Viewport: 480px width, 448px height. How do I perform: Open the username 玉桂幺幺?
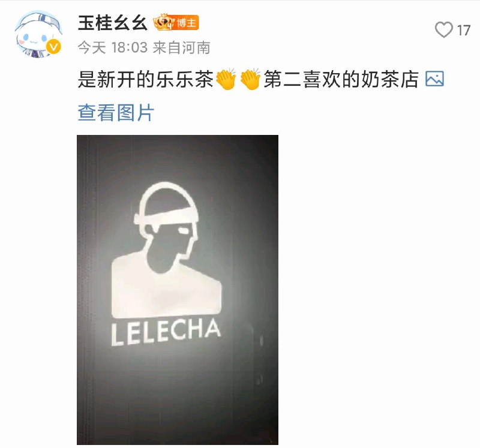point(112,23)
